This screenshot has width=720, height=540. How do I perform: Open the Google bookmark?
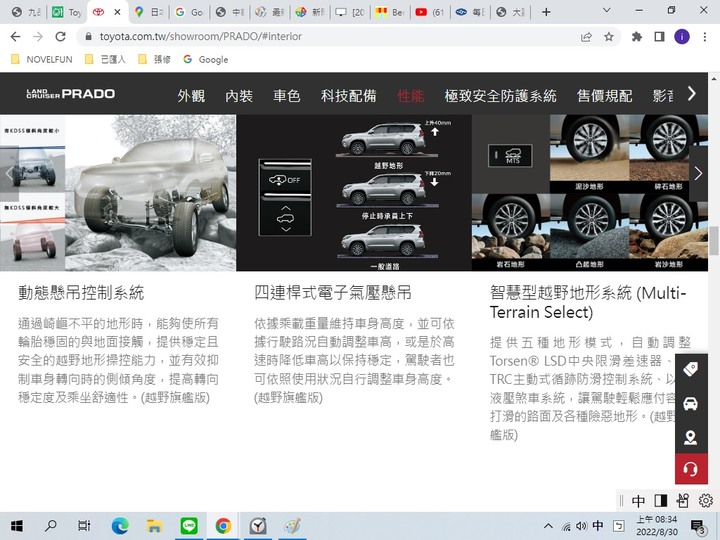click(x=206, y=59)
